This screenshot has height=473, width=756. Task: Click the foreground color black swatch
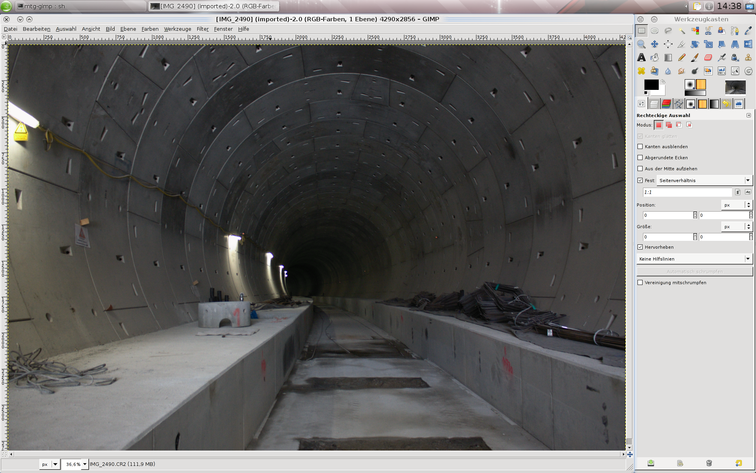tap(651, 85)
